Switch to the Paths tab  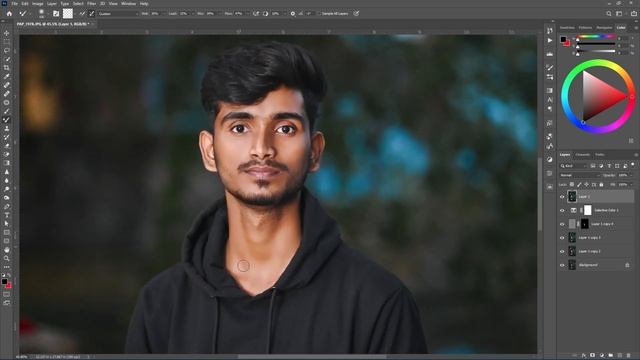(x=600, y=155)
